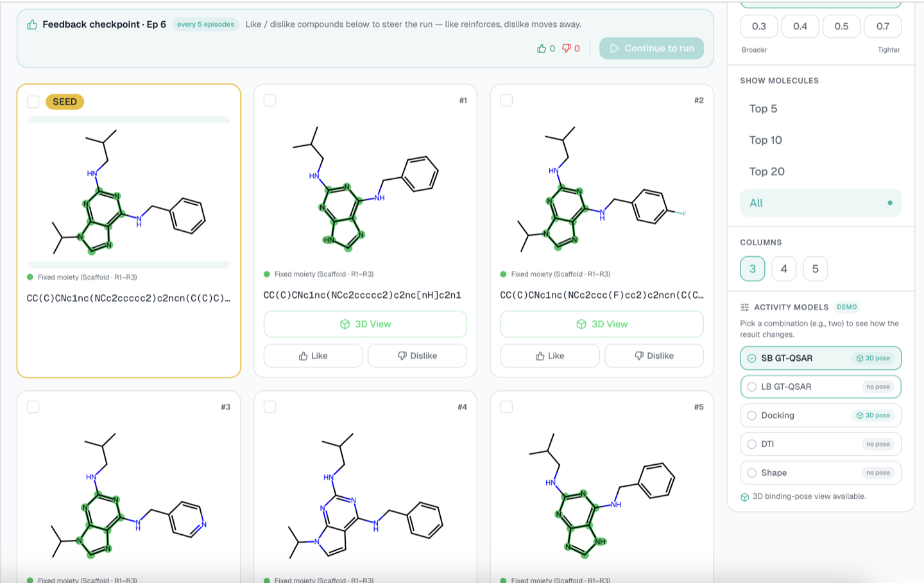Set the threshold to 0.5
The height and width of the screenshot is (583, 924).
tap(841, 26)
